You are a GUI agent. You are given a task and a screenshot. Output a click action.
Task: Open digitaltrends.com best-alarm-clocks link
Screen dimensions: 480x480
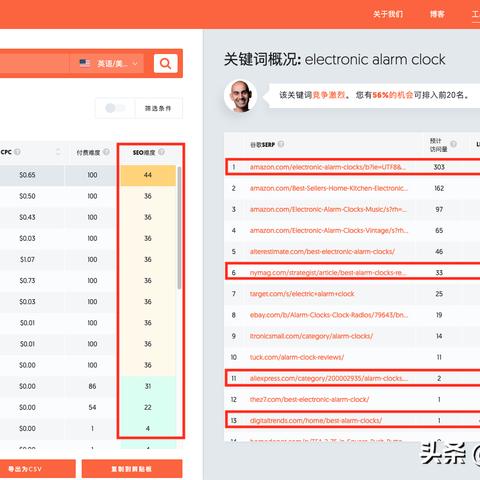coord(316,421)
